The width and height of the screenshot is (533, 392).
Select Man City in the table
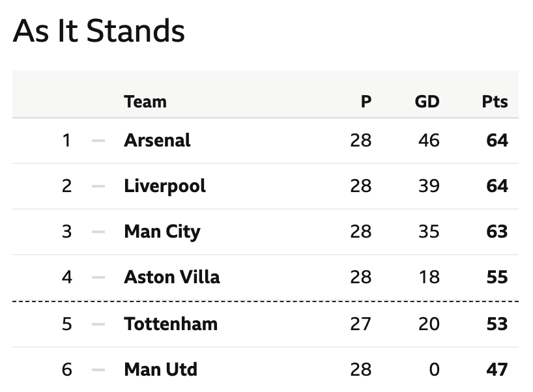162,232
